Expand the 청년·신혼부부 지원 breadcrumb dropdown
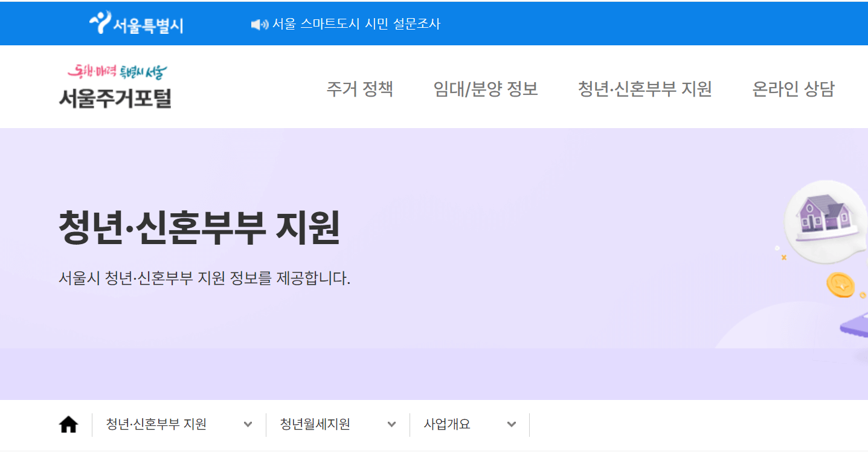 coord(179,425)
